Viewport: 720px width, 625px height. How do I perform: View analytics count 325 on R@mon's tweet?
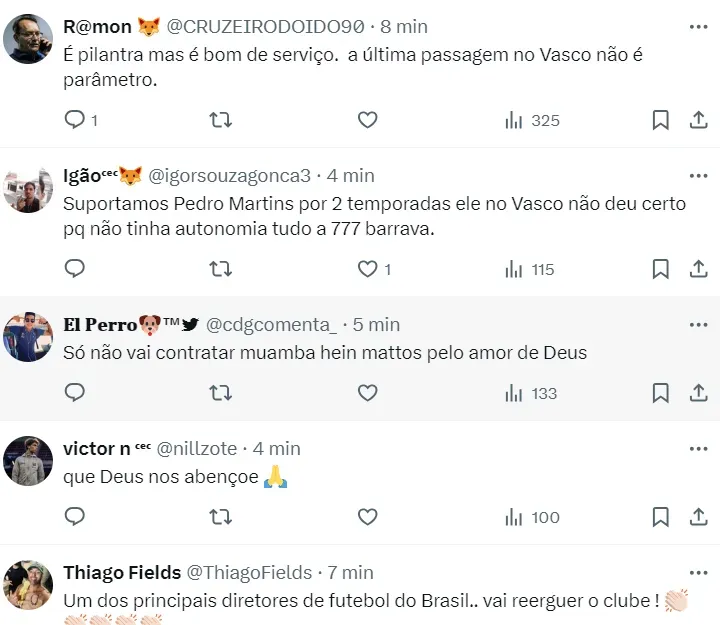pyautogui.click(x=532, y=120)
